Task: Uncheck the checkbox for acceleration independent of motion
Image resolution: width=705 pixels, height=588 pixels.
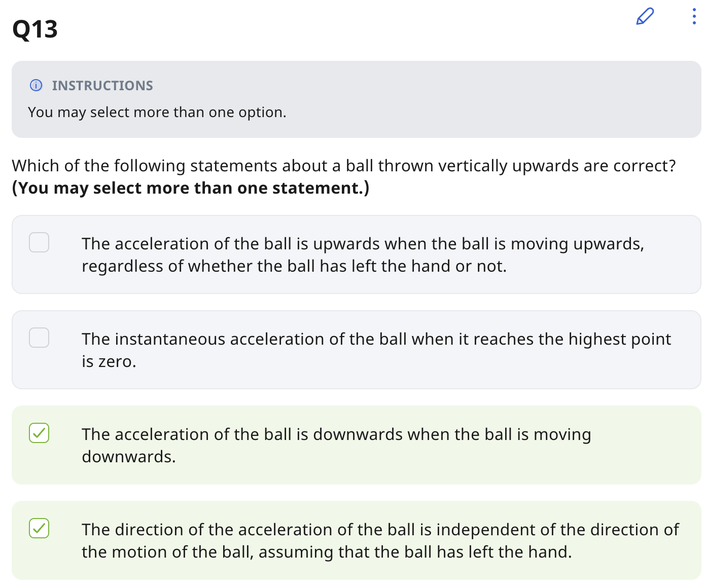Action: pos(39,528)
